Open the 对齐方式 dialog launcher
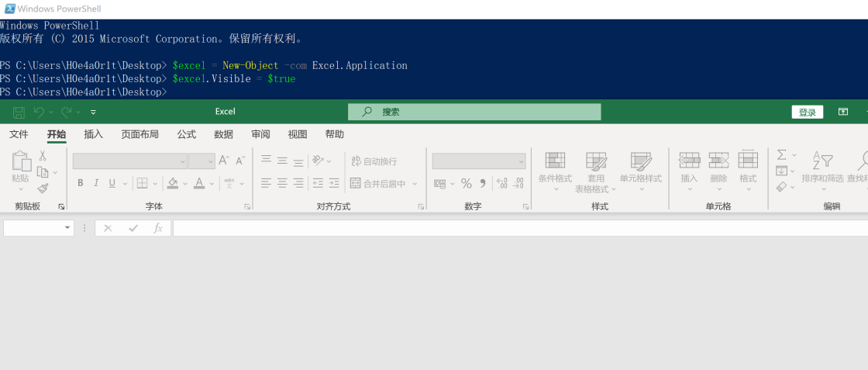 click(x=422, y=206)
